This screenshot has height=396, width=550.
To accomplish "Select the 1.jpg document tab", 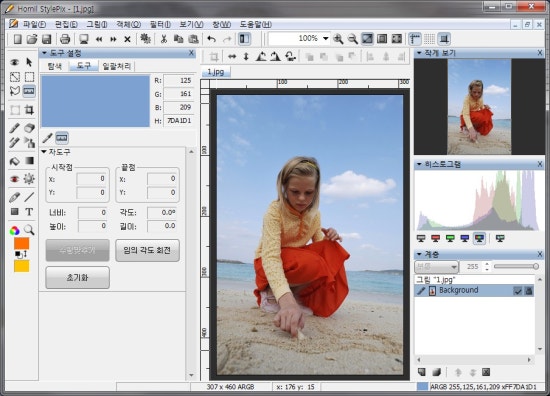I will (216, 72).
